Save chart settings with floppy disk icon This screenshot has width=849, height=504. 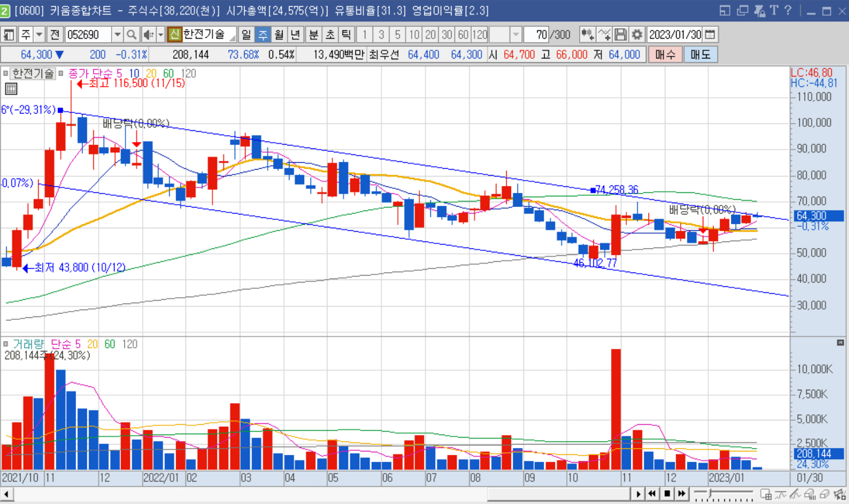[x=621, y=34]
